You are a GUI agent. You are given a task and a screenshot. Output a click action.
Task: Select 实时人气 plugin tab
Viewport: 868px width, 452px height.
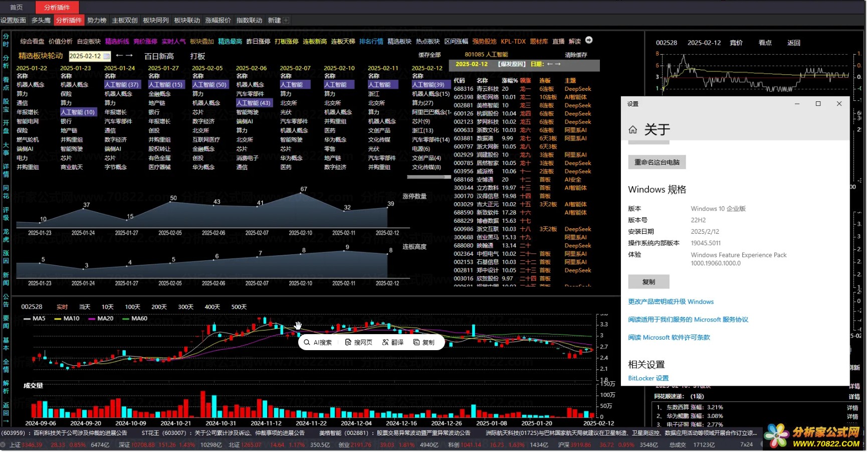[x=173, y=42]
